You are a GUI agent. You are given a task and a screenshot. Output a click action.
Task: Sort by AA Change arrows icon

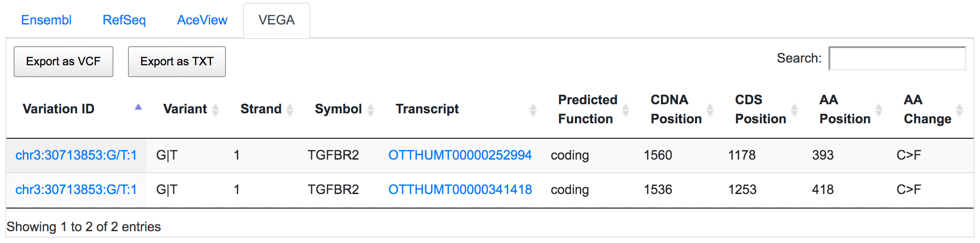(960, 110)
